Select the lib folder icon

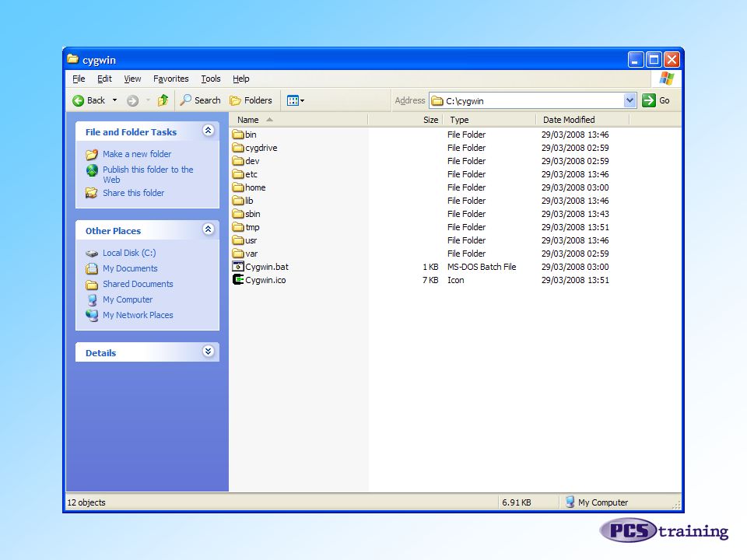[238, 201]
